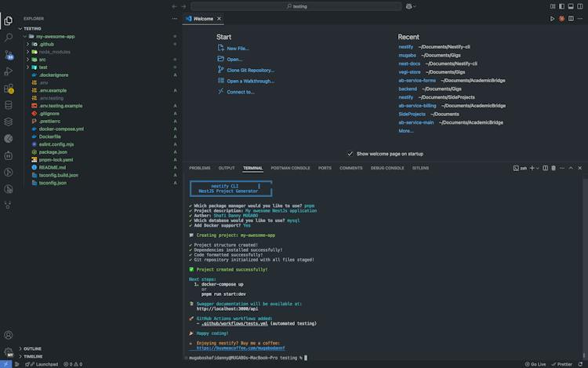Expand the test folder

(27, 67)
